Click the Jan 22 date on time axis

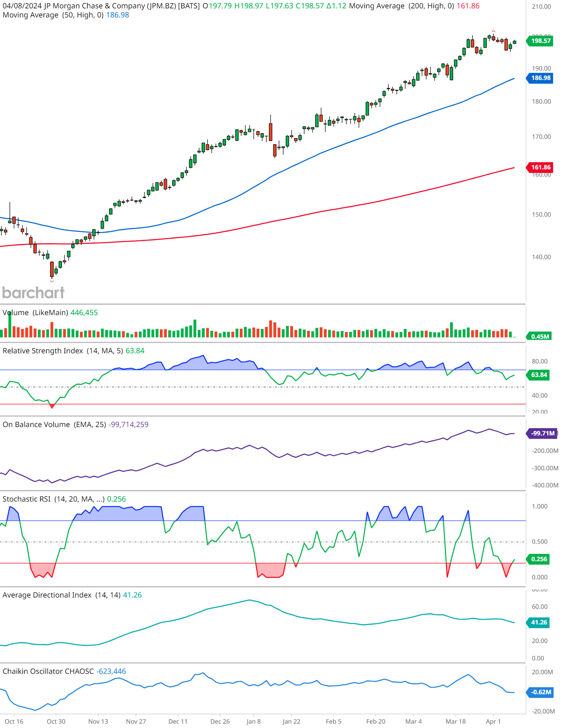291,721
